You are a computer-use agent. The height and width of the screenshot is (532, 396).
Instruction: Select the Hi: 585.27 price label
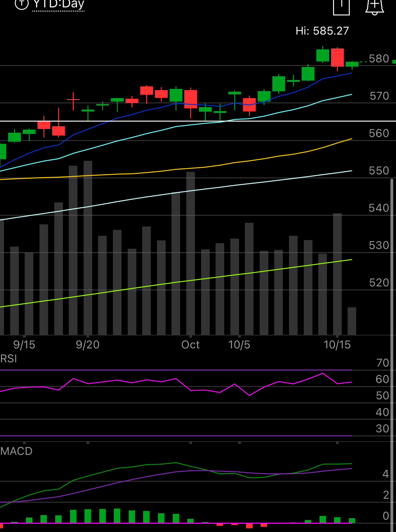(322, 31)
